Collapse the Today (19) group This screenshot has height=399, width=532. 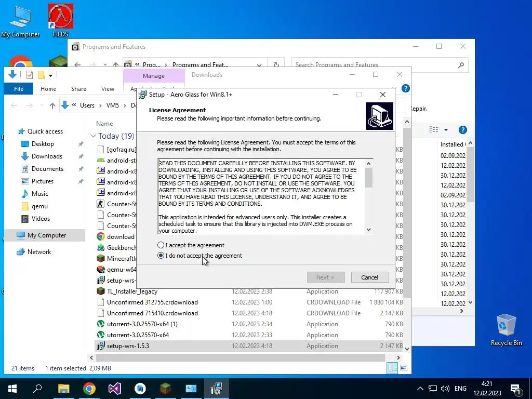click(93, 136)
